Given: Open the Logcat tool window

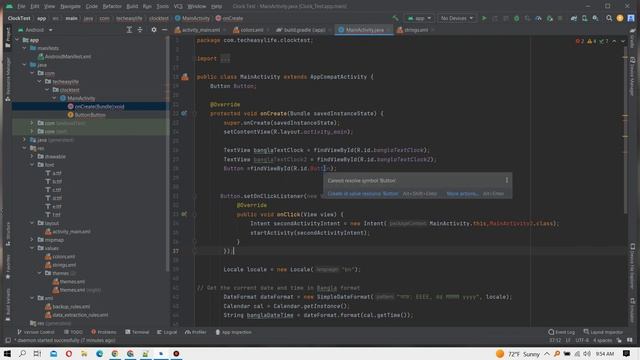Looking at the screenshot, I should pyautogui.click(x=167, y=332).
